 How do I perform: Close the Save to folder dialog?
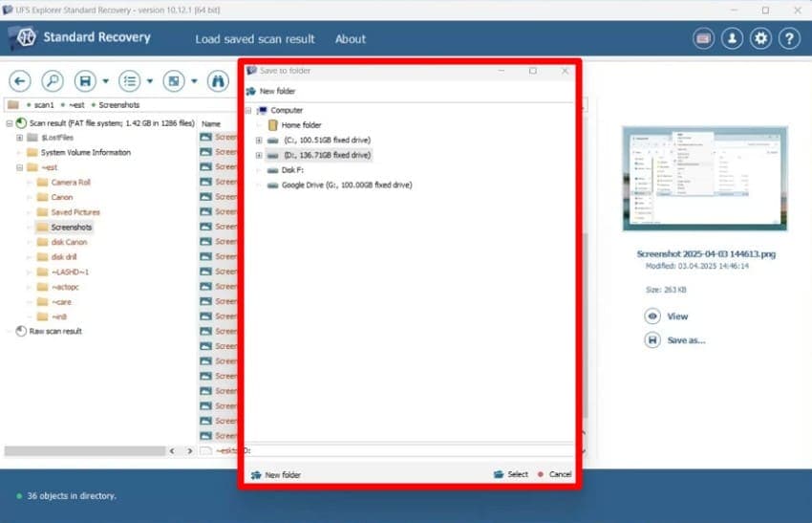pos(565,71)
